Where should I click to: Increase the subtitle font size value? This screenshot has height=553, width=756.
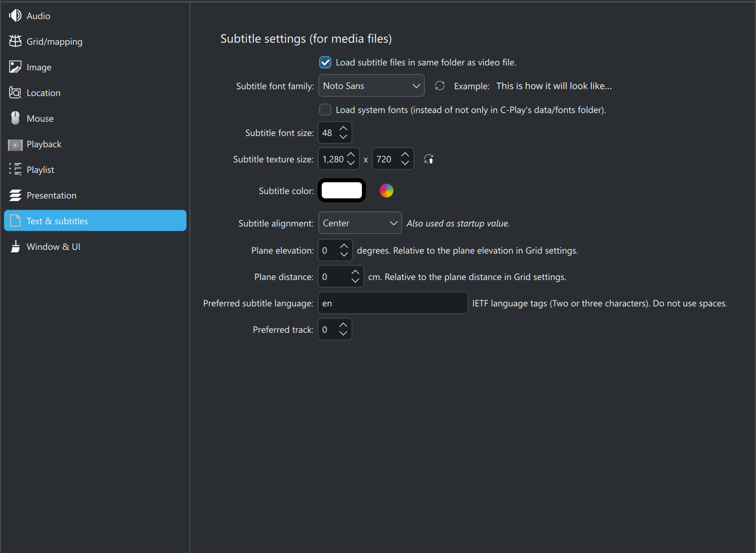pos(343,129)
